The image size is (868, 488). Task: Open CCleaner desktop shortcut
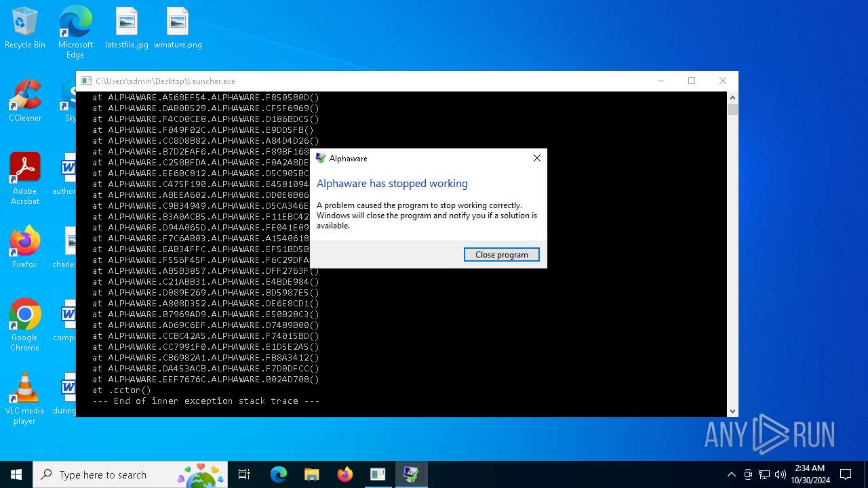click(x=25, y=102)
